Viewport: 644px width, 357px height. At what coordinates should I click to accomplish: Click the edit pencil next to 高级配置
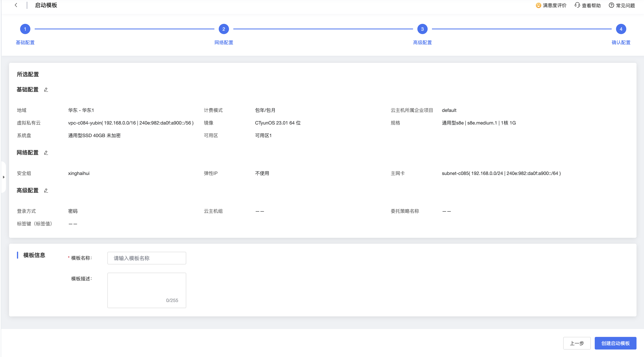(x=46, y=191)
